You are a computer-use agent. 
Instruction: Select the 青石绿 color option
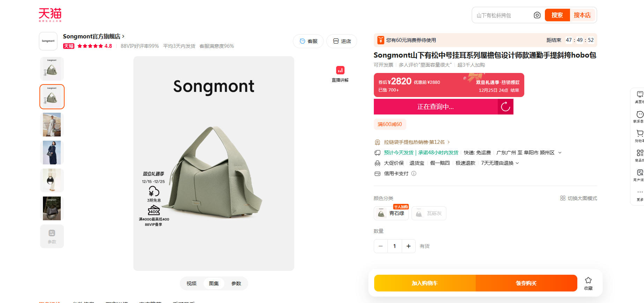coord(392,213)
